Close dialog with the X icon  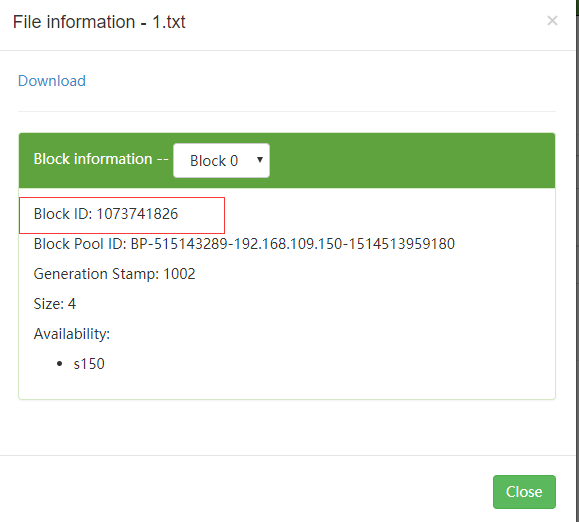click(x=552, y=21)
